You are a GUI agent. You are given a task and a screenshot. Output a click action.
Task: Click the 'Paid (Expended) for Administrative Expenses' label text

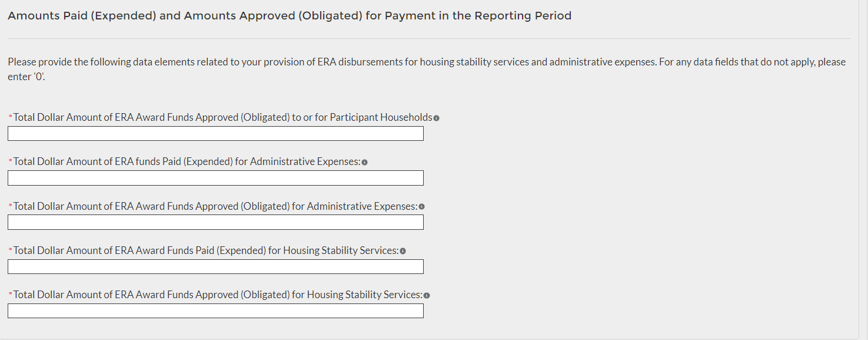pyautogui.click(x=187, y=161)
